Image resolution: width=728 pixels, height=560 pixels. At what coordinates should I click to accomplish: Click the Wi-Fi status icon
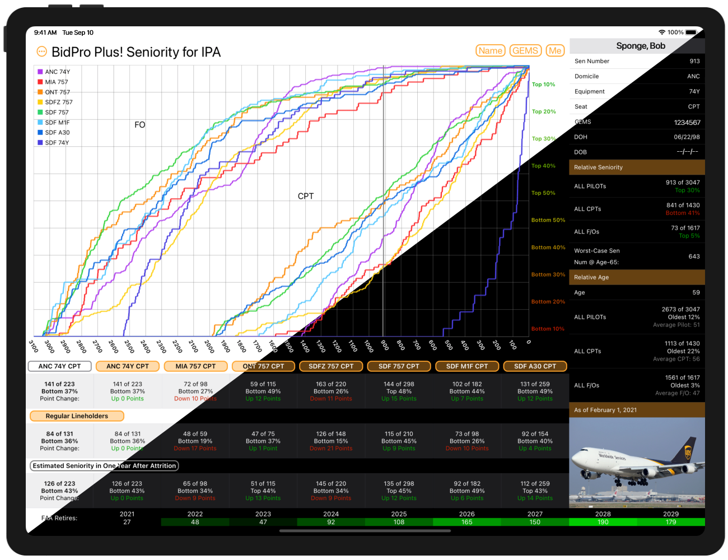(x=662, y=32)
